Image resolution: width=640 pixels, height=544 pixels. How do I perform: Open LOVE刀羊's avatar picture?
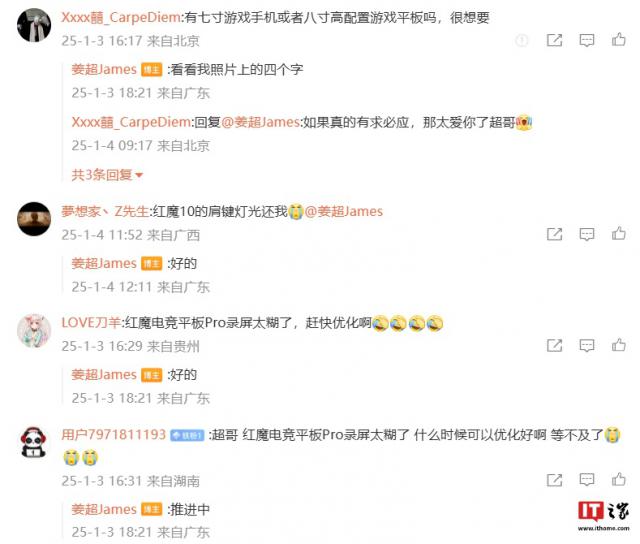(34, 331)
